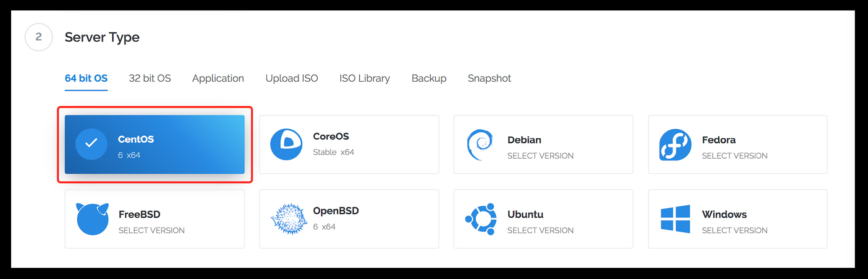Switch to the Snapshot tab
Image resolution: width=868 pixels, height=279 pixels.
pyautogui.click(x=489, y=79)
